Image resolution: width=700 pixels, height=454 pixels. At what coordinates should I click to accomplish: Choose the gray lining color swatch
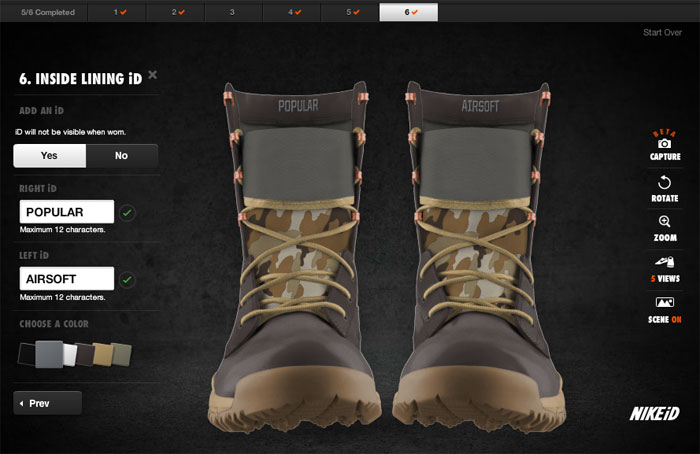(48, 353)
